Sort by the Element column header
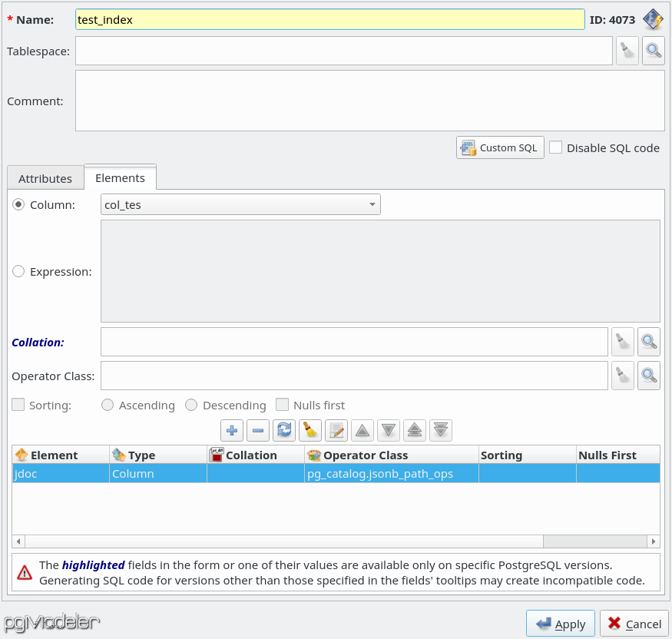 click(x=61, y=455)
